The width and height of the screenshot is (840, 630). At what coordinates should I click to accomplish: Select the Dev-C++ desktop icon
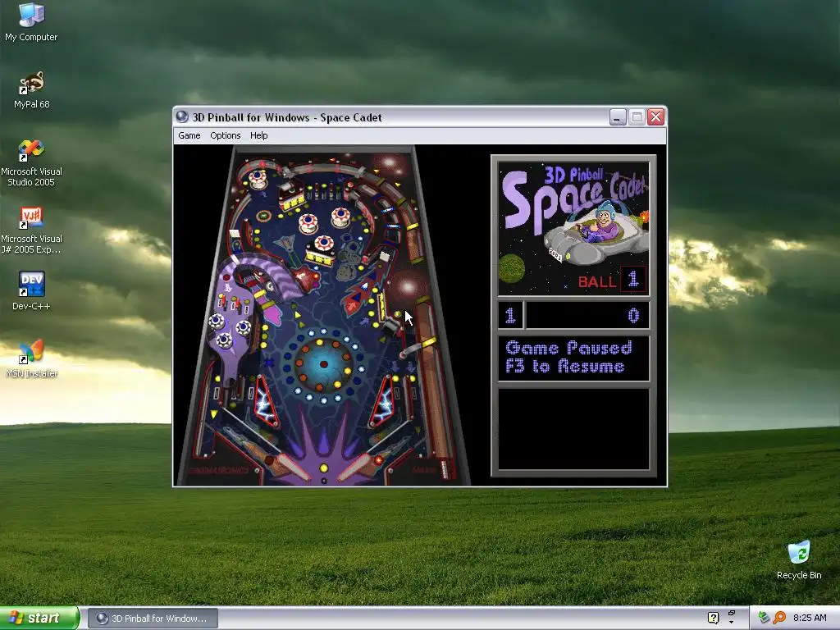pos(32,291)
